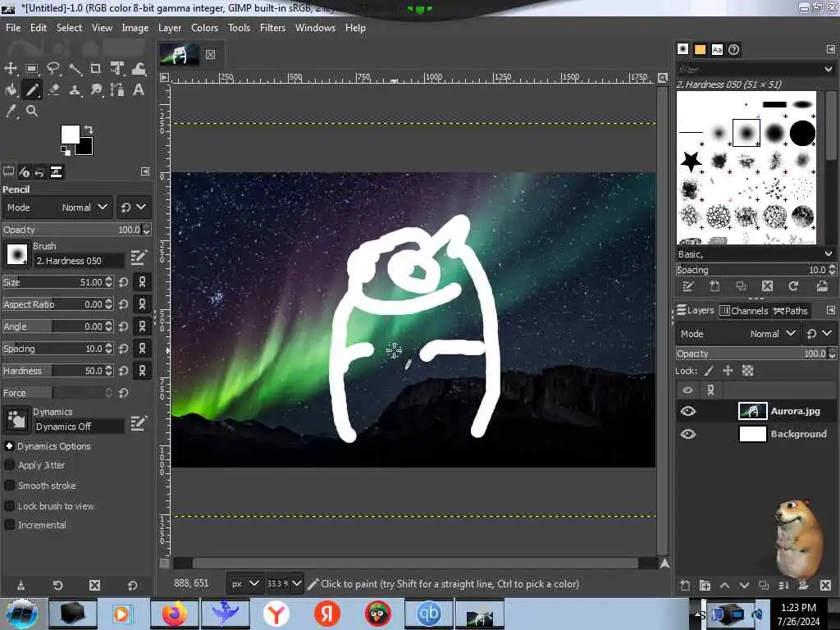Open qBittorrent from the taskbar
This screenshot has width=840, height=630.
click(x=428, y=614)
